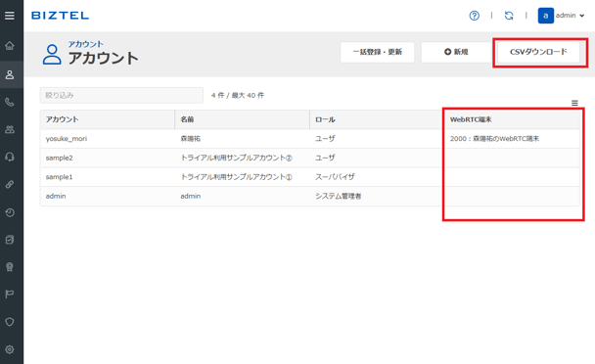Image resolution: width=595 pixels, height=364 pixels.
Task: Open the award badge sidebar icon
Action: [x=10, y=267]
